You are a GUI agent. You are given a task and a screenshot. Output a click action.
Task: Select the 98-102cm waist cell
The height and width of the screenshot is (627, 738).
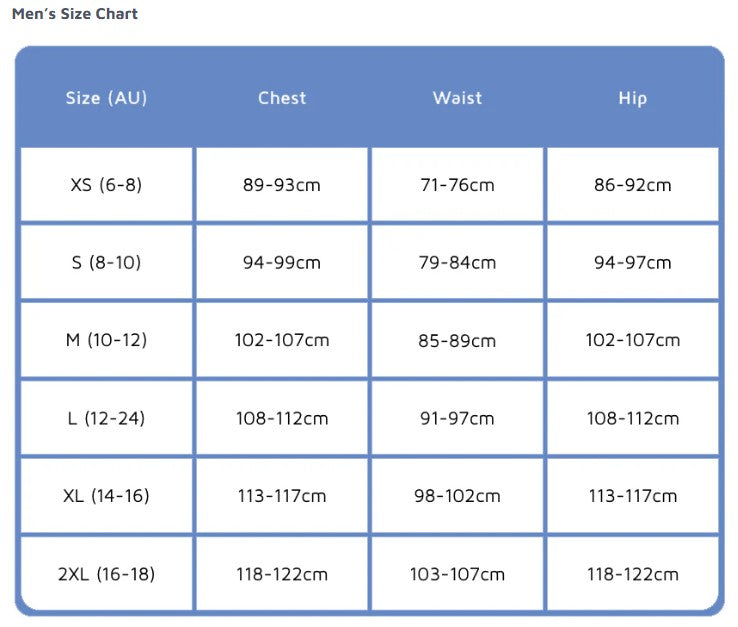coord(457,496)
